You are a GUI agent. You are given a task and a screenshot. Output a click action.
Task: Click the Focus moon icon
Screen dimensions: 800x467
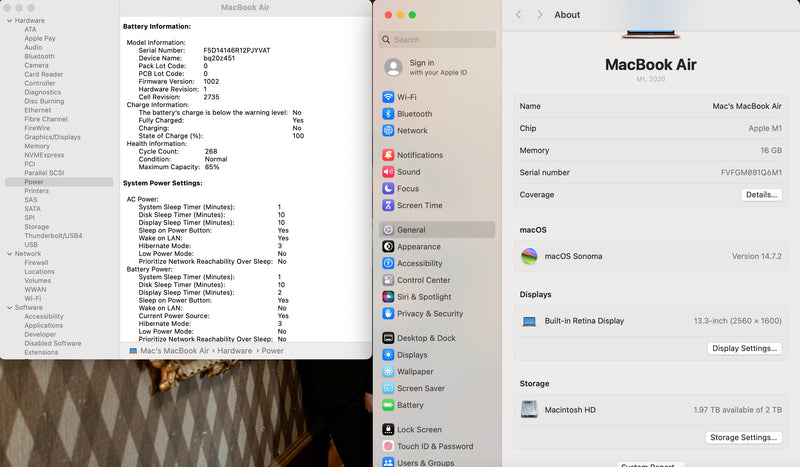tap(388, 188)
